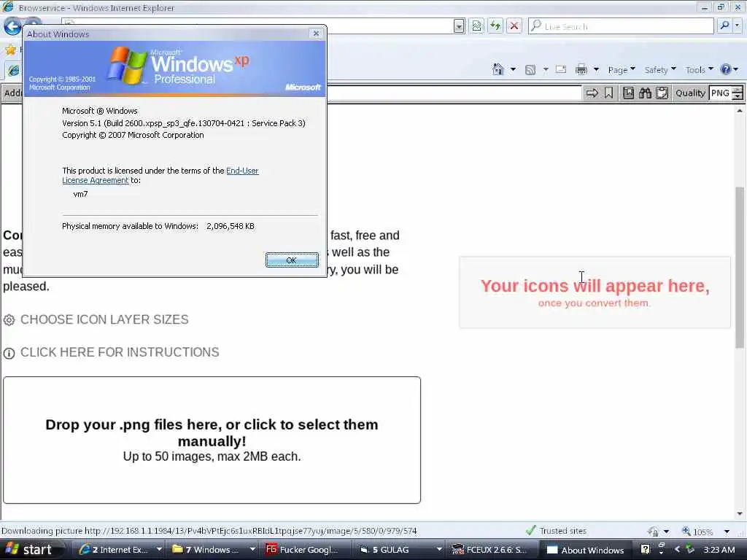Screen dimensions: 747x560
Task: Click the Favorites star icon
Action: 10,50
